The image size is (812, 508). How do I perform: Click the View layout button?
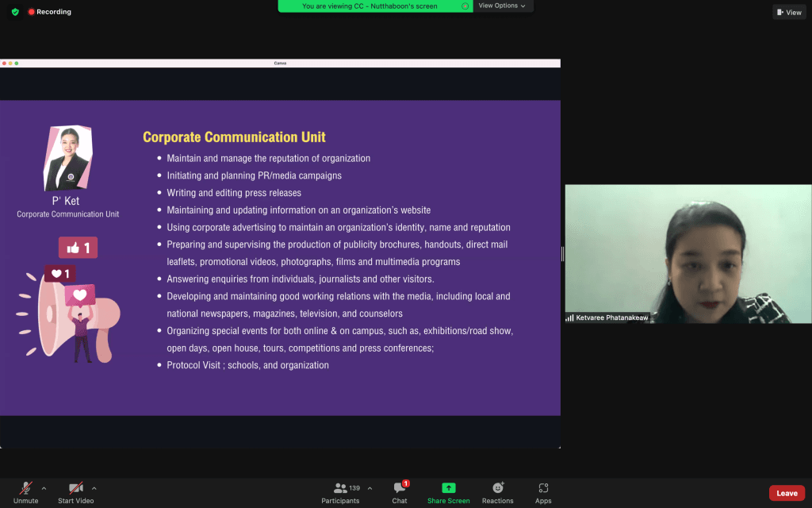789,12
